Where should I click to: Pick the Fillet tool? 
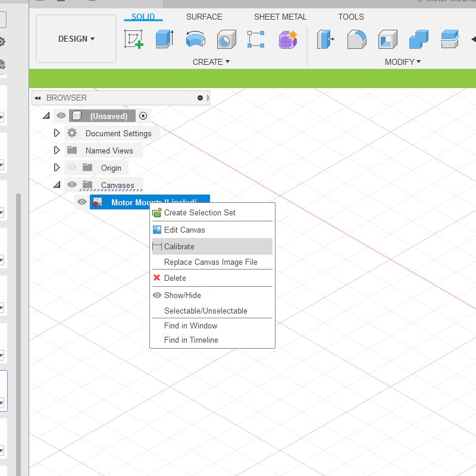pyautogui.click(x=356, y=39)
